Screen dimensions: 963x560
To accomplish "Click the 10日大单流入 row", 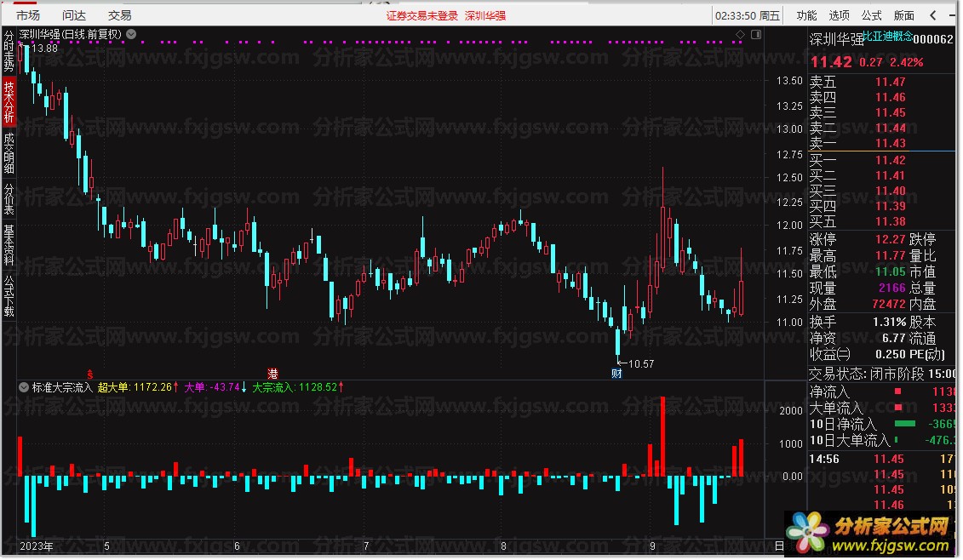I will click(x=881, y=440).
